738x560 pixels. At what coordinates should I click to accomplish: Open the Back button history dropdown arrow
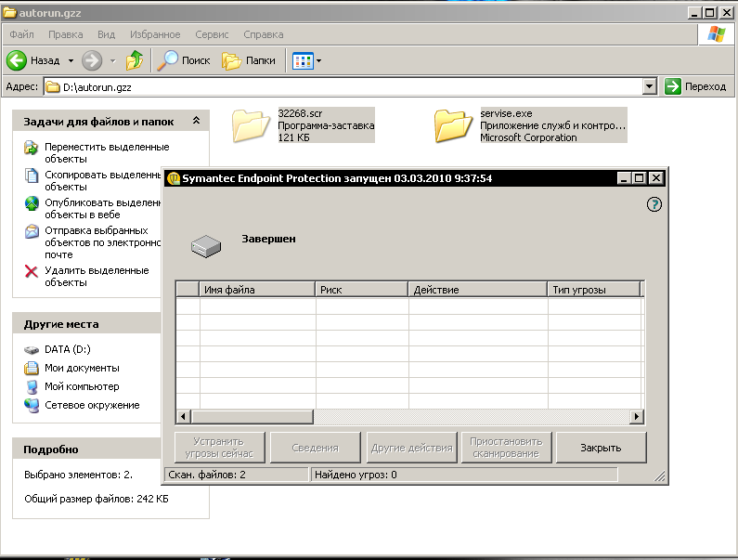pos(71,60)
